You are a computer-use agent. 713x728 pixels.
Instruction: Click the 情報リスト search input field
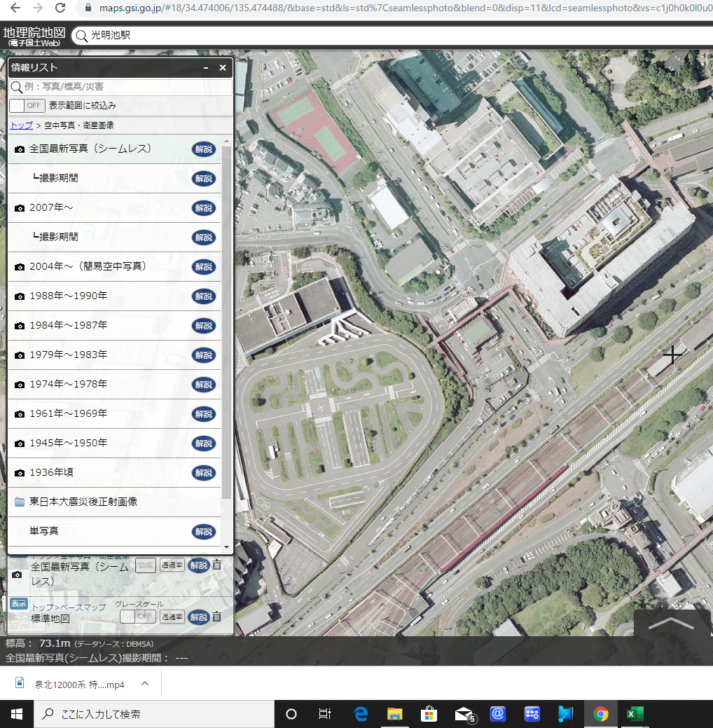tap(126, 88)
